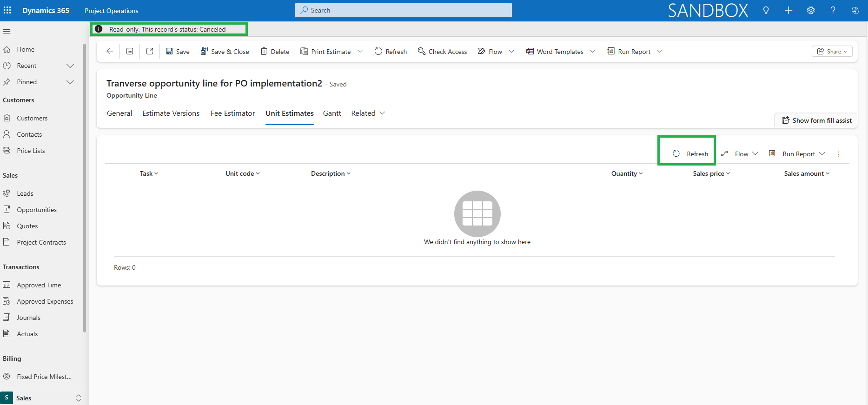Open the Dynamics 365 app launcher waffle
Viewport: 868px width, 405px height.
tap(7, 10)
